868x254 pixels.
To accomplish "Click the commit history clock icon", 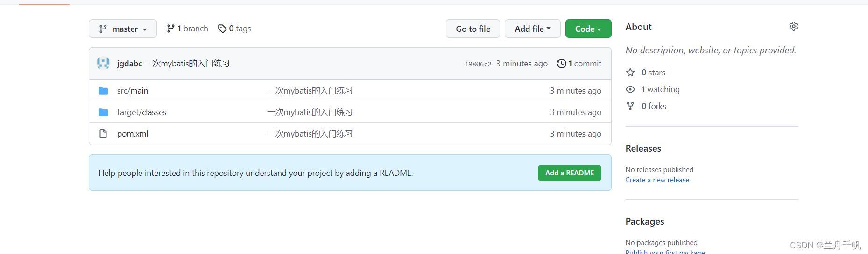I will tap(561, 64).
